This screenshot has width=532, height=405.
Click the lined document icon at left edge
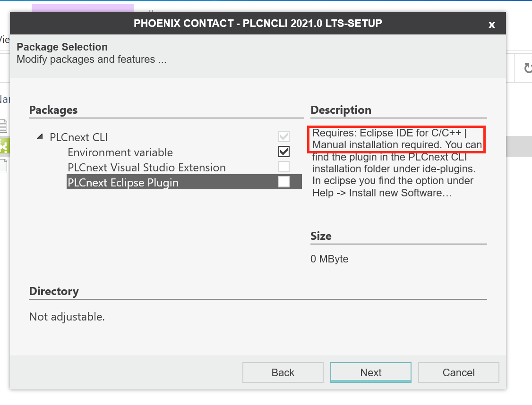tap(3, 126)
